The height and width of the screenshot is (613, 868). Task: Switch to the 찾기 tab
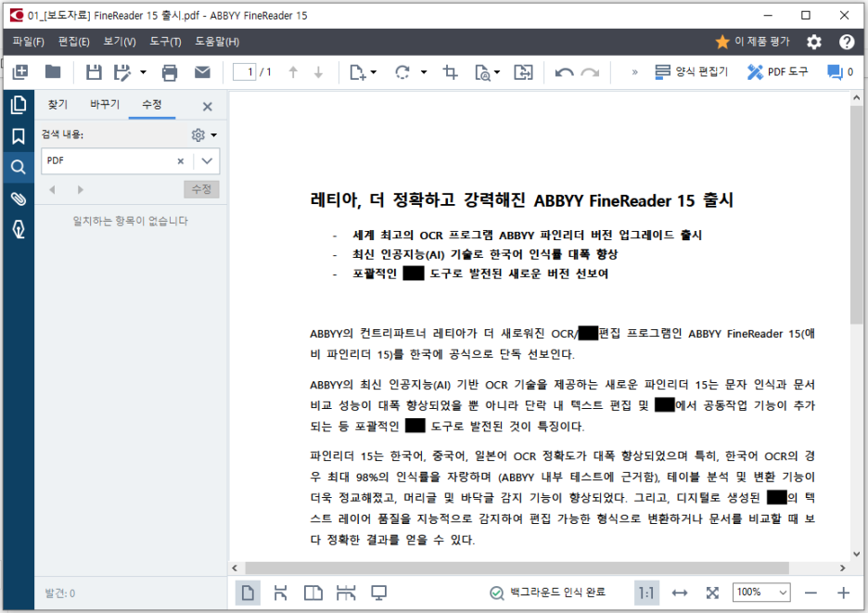coord(57,104)
